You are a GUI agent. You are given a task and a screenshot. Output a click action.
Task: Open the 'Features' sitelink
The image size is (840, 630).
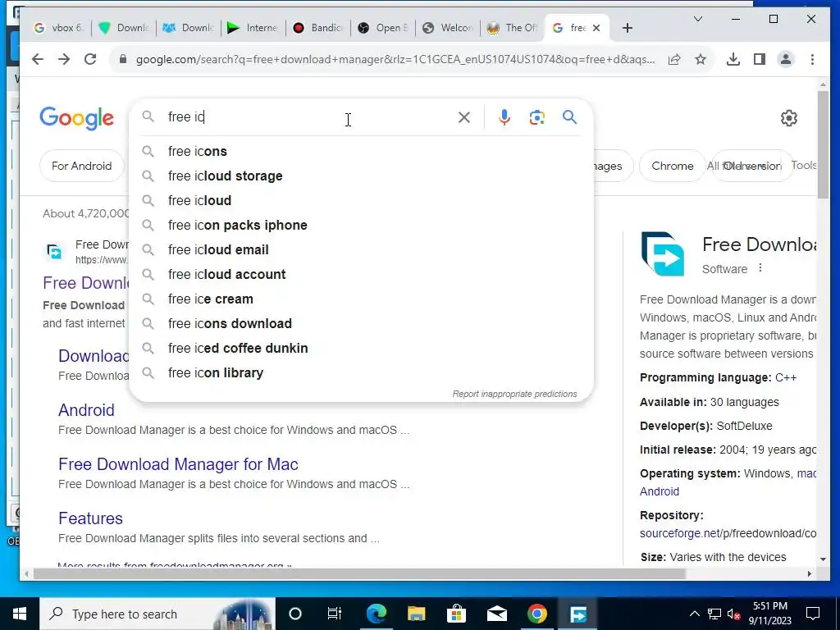pyautogui.click(x=90, y=518)
